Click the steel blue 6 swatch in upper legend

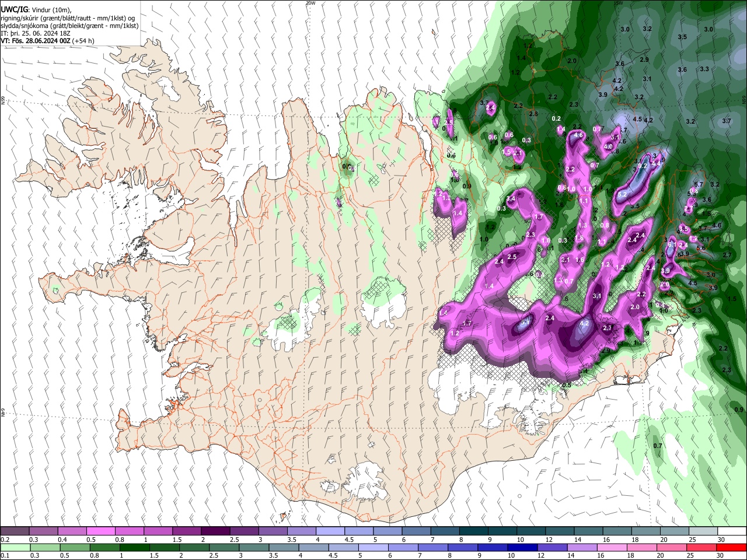point(417,531)
